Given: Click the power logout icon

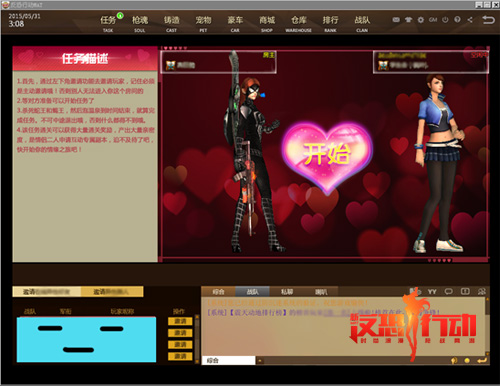Looking at the screenshot, I should coord(445,20).
